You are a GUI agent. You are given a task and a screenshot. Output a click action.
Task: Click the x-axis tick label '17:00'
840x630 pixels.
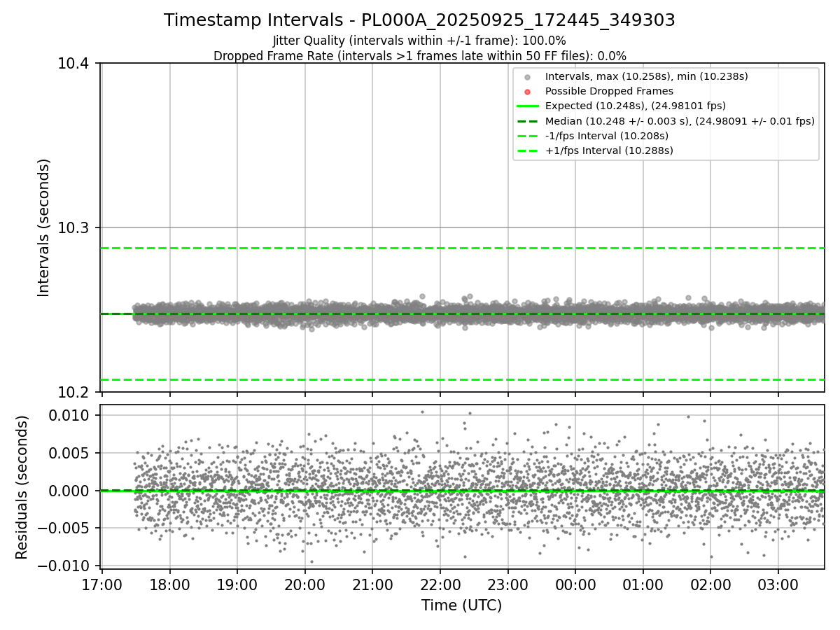(x=102, y=584)
